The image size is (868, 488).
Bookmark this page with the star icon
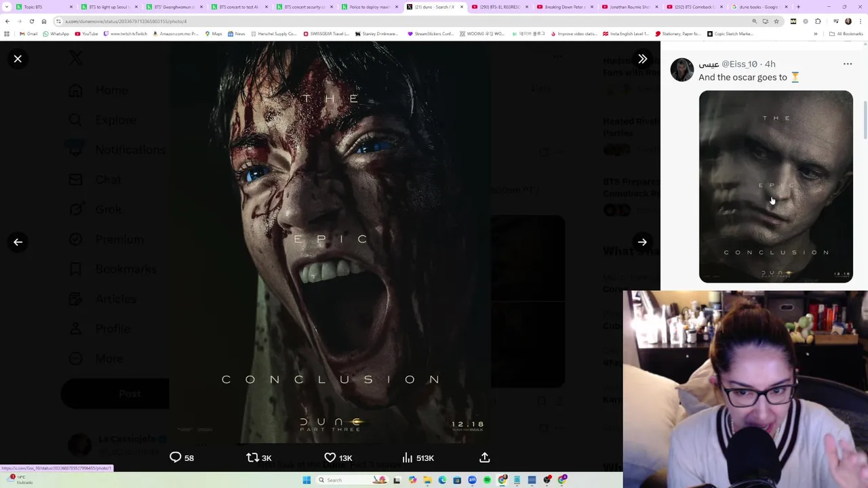point(776,21)
